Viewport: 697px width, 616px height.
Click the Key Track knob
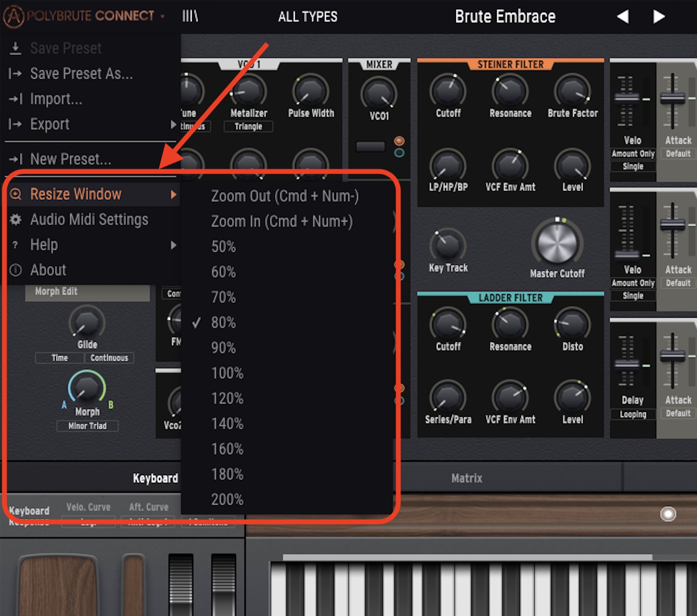pos(448,245)
